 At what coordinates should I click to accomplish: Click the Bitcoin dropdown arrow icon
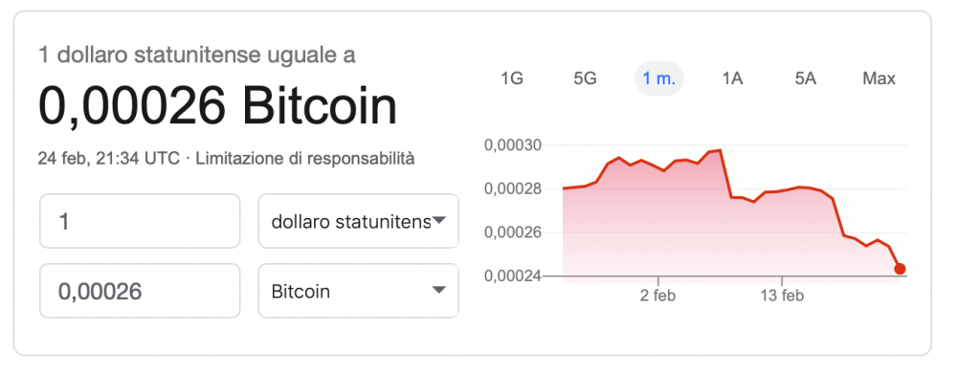439,290
